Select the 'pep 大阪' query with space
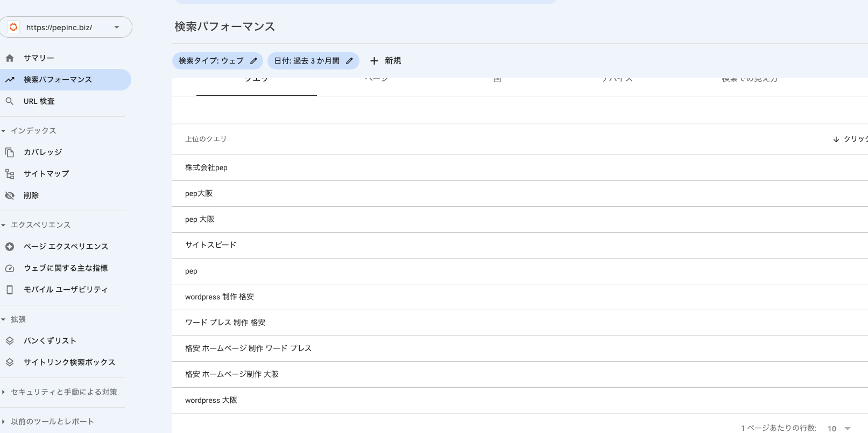The height and width of the screenshot is (433, 868). [520, 220]
